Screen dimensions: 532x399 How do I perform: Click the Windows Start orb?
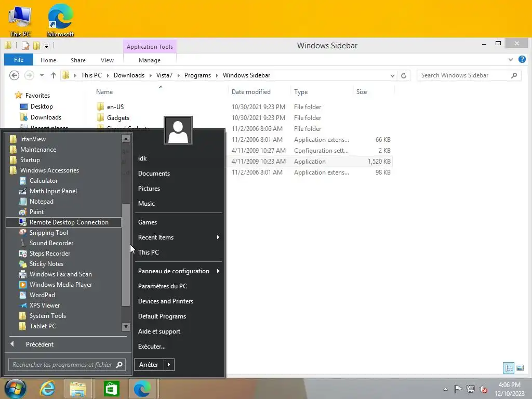(15, 389)
